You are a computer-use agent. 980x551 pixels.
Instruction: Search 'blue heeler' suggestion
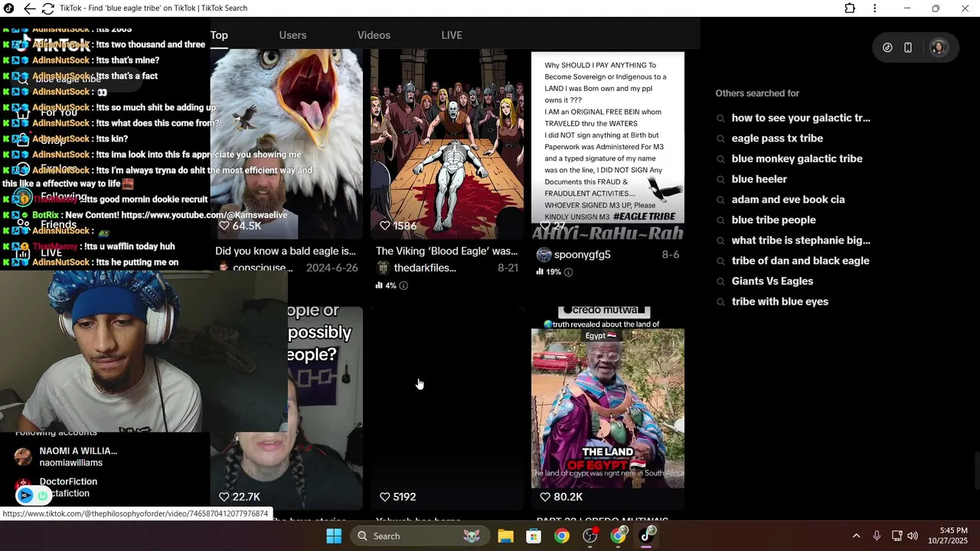tap(759, 179)
